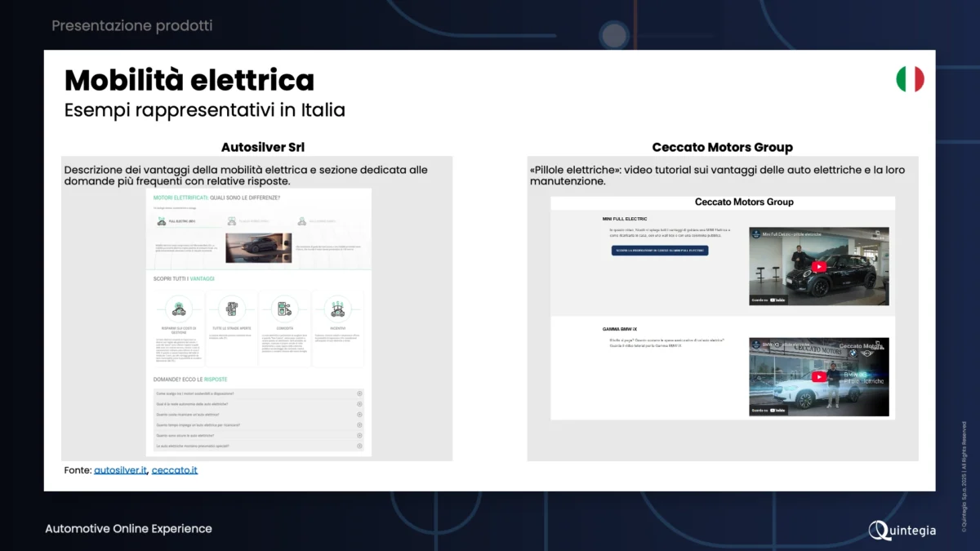Click 'Automotive Online Experience' footer text

(x=128, y=529)
